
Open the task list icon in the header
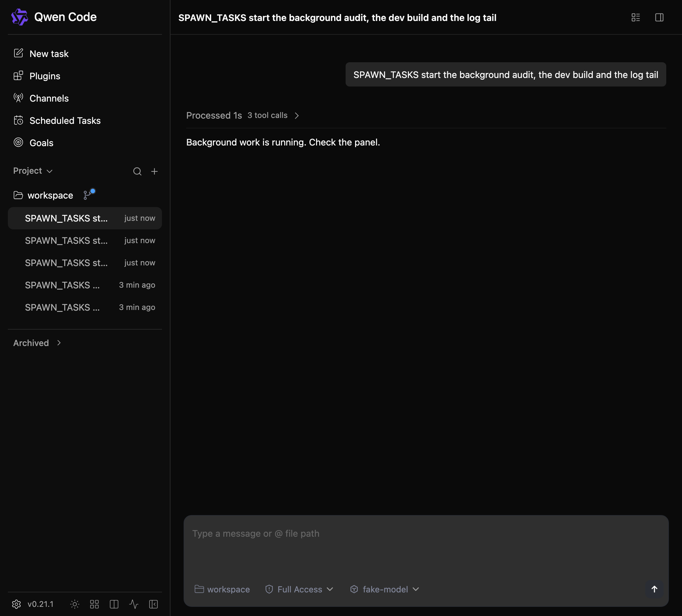pos(636,17)
